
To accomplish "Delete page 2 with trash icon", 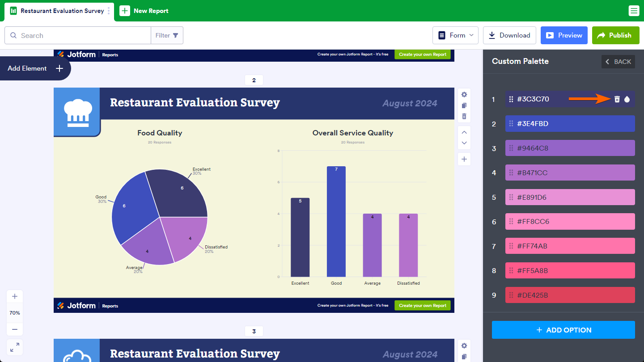I will tap(464, 116).
